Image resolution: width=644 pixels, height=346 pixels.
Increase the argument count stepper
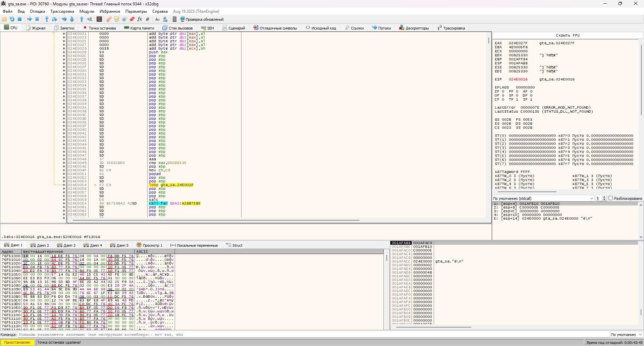(604, 197)
